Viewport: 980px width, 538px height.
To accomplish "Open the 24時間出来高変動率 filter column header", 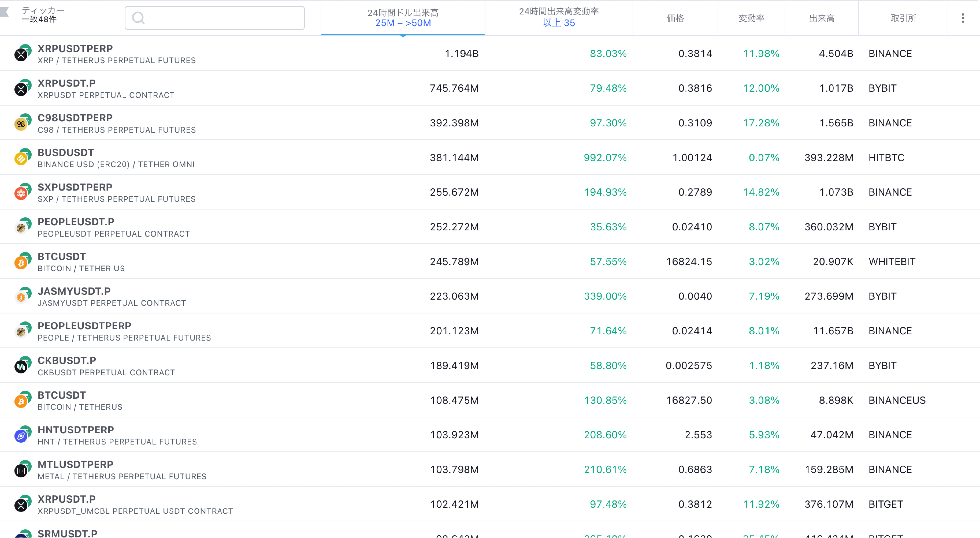I will tap(559, 18).
